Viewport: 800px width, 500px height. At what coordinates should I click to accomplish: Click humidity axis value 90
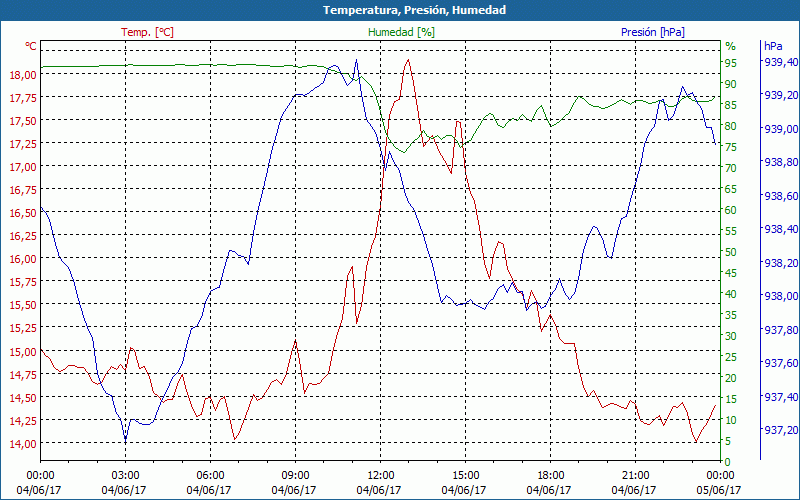[731, 84]
